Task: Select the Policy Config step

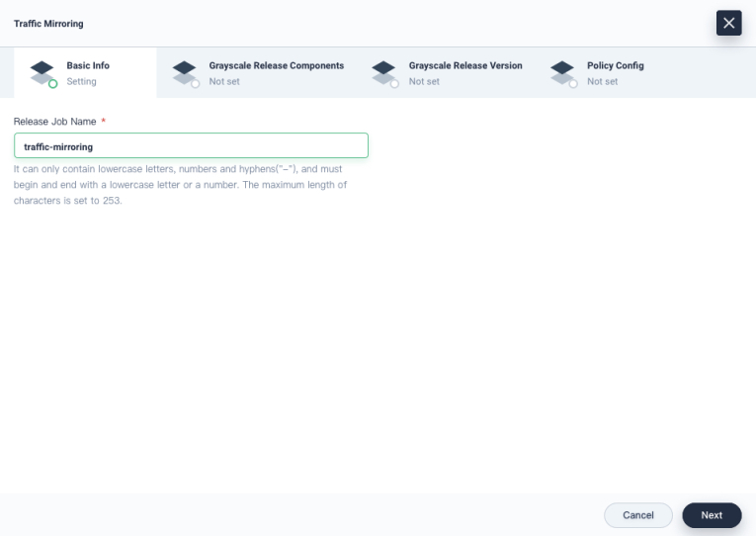Action: click(615, 66)
